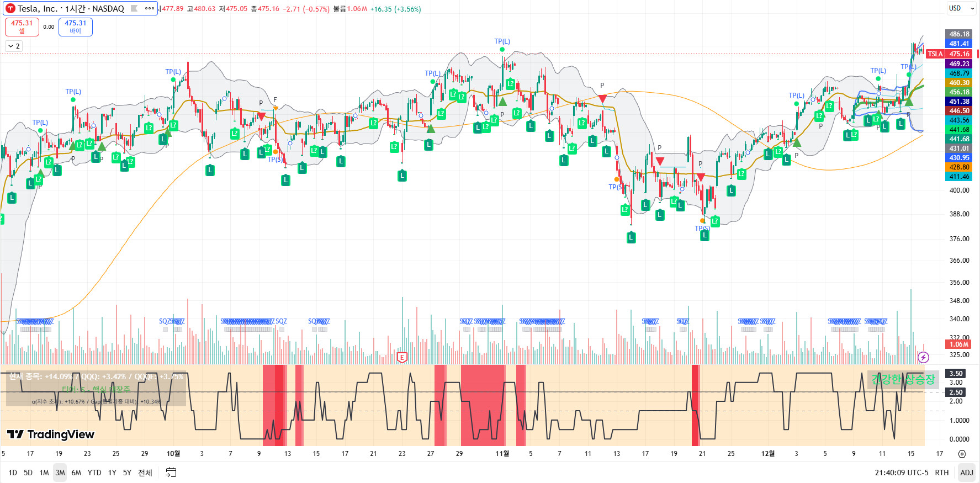Click the +16.35 (+3.56%) value
Viewport: 980px width, 483px height.
(395, 9)
